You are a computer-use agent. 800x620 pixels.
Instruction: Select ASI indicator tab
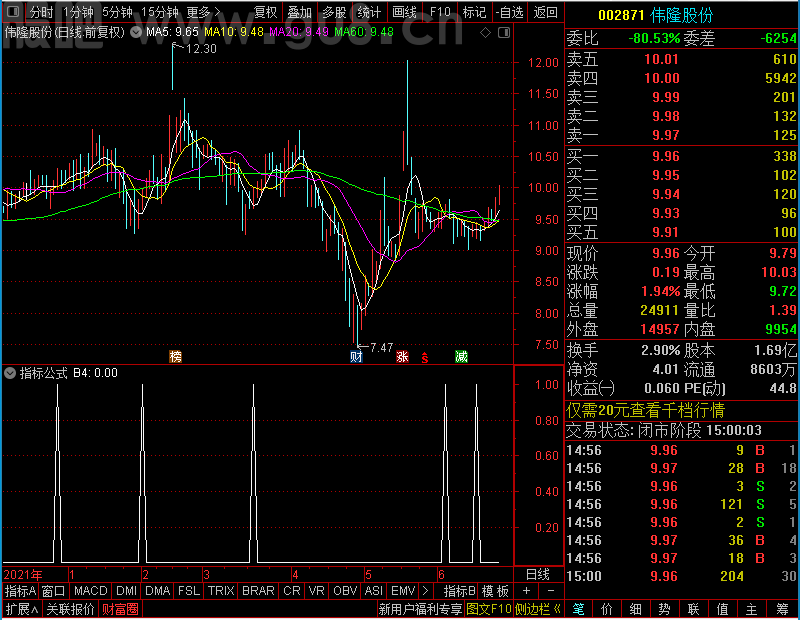tap(373, 591)
